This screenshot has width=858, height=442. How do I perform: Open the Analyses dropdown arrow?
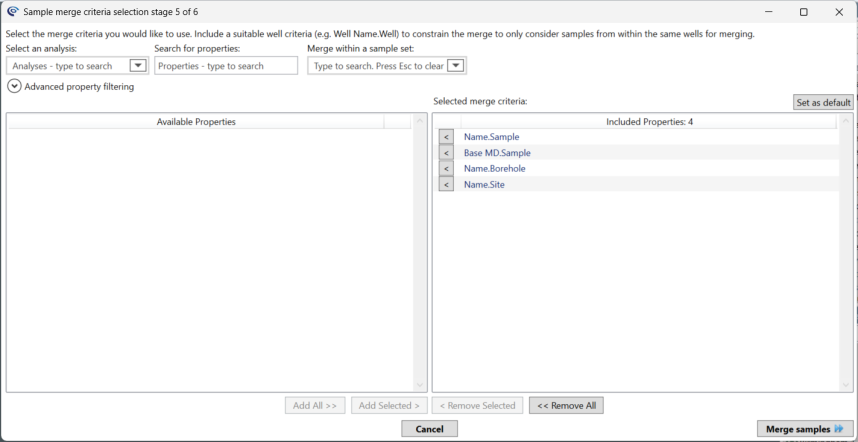coord(138,66)
